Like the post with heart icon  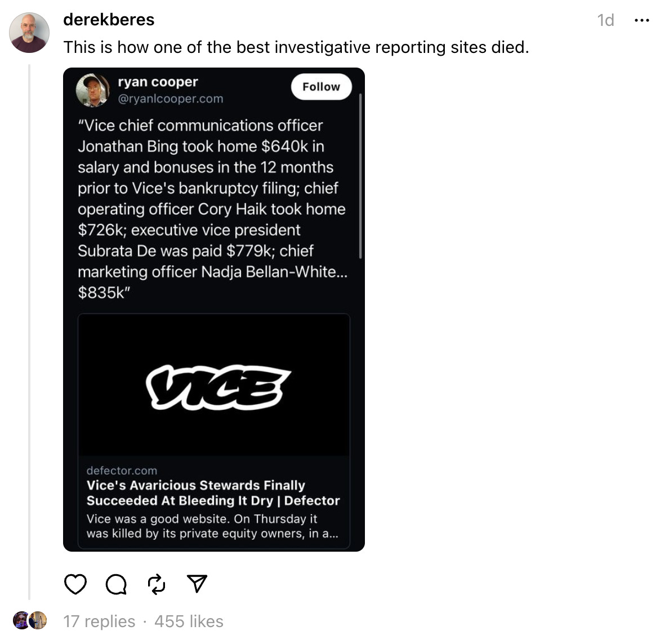click(75, 584)
